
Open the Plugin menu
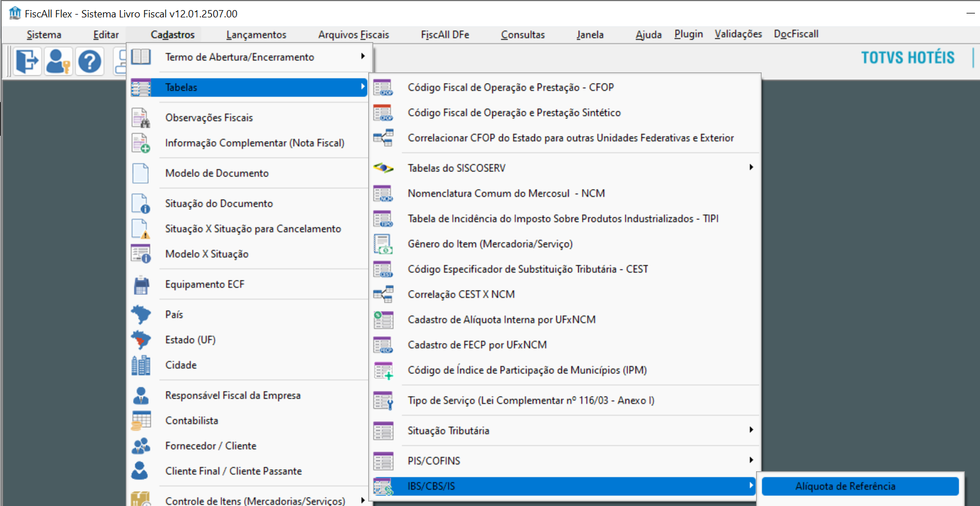click(689, 34)
